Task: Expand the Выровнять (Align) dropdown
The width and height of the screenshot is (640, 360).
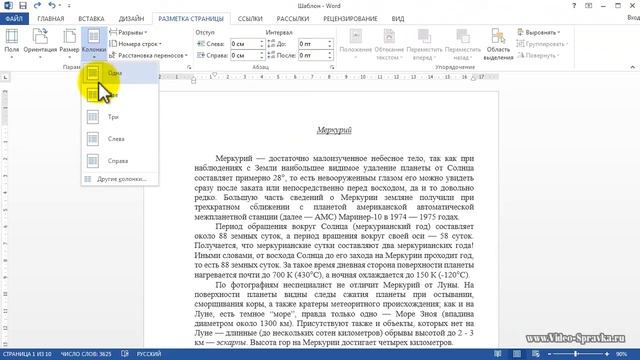Action: (x=539, y=32)
